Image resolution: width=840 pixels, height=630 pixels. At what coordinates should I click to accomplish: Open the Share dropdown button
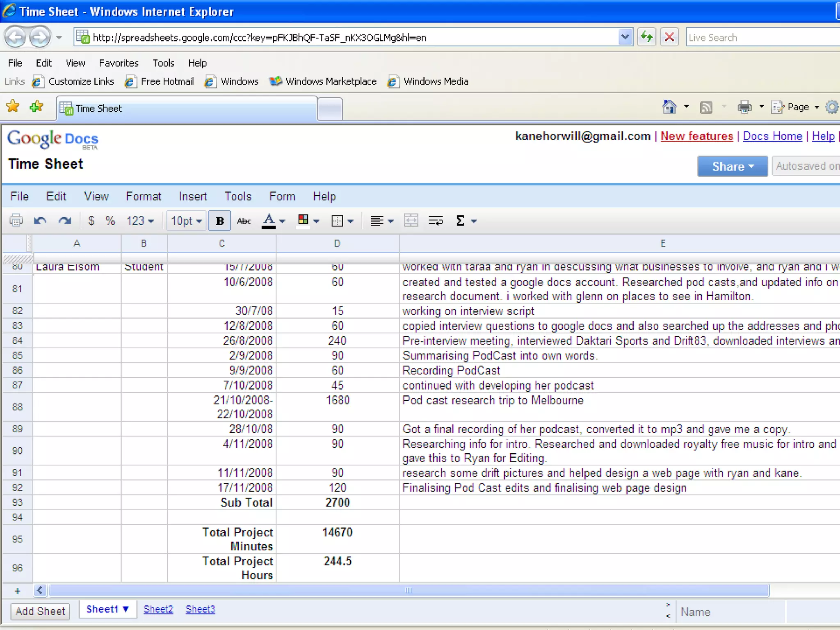[733, 166]
